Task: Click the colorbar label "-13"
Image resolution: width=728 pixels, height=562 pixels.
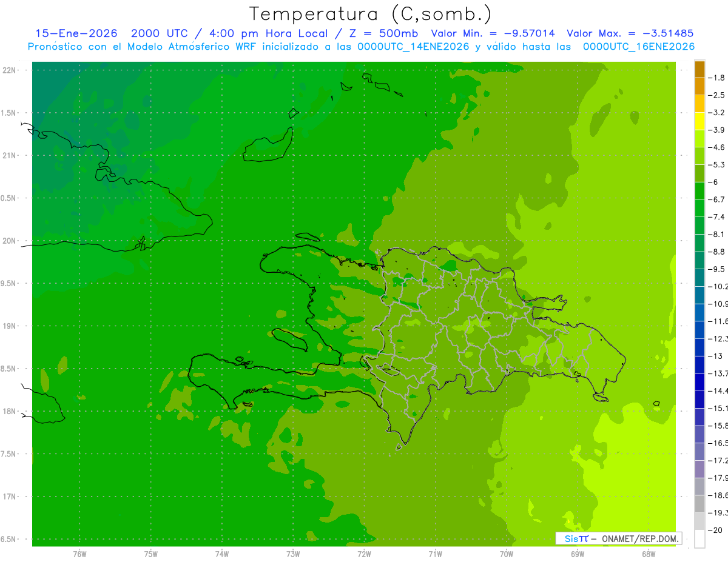Action: pyautogui.click(x=716, y=356)
